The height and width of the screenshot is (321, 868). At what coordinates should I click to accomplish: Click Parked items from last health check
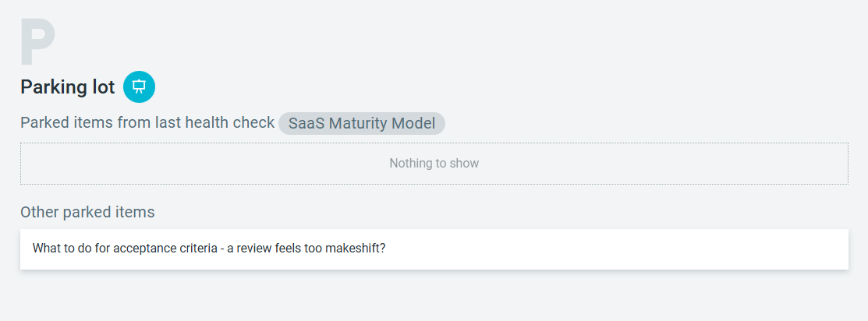(x=147, y=123)
